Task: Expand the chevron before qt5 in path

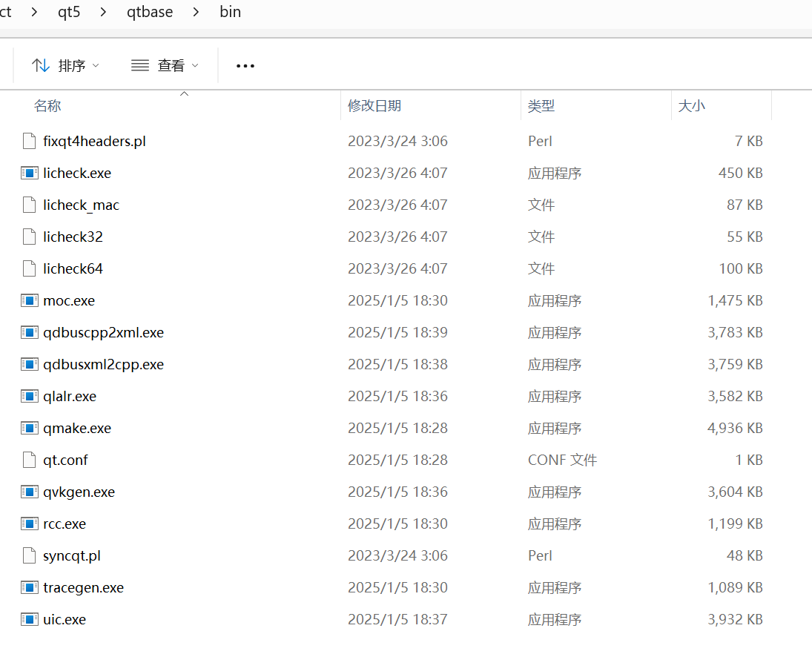Action: coord(34,12)
